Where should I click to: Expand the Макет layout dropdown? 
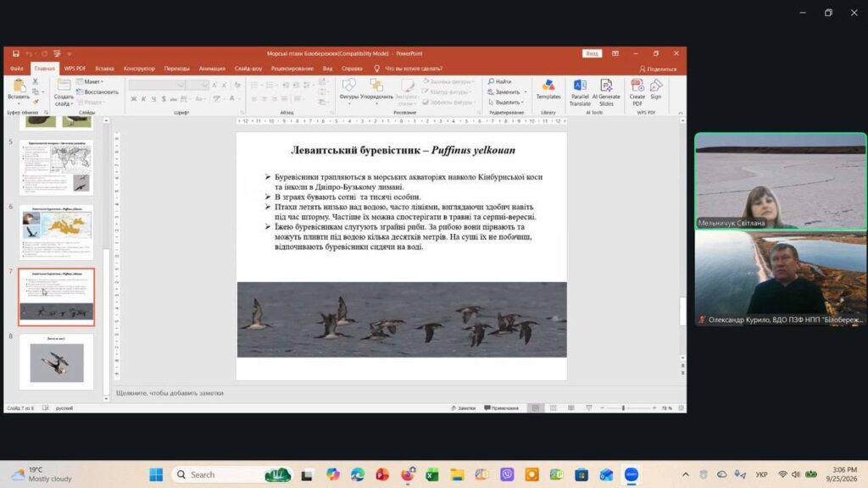point(90,81)
